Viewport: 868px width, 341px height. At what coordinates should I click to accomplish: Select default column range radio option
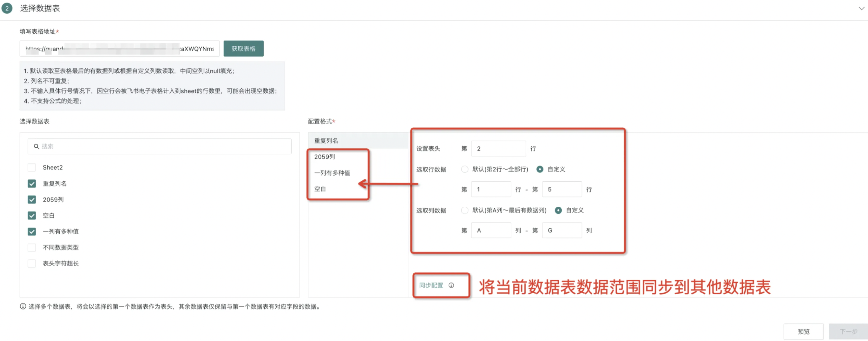[x=465, y=210]
